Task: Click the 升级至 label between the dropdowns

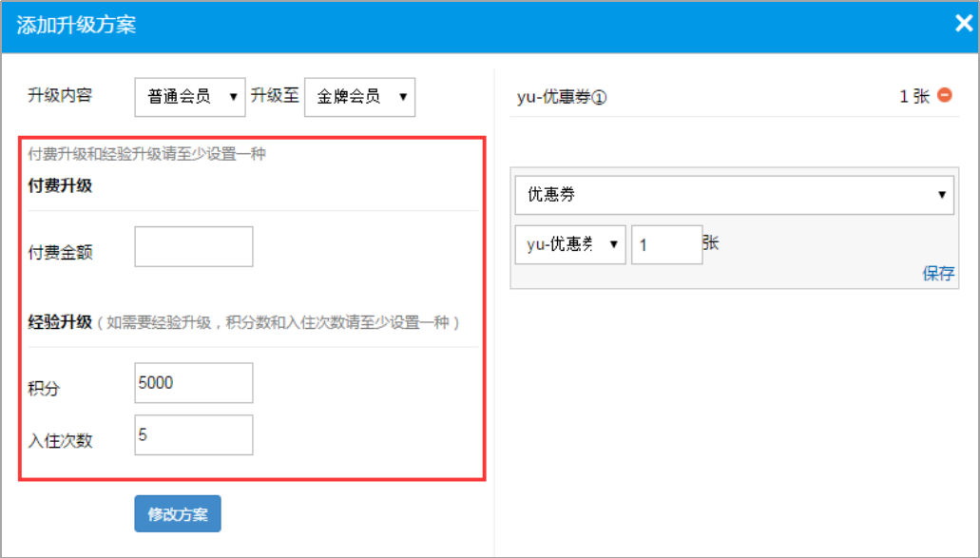Action: pyautogui.click(x=276, y=97)
